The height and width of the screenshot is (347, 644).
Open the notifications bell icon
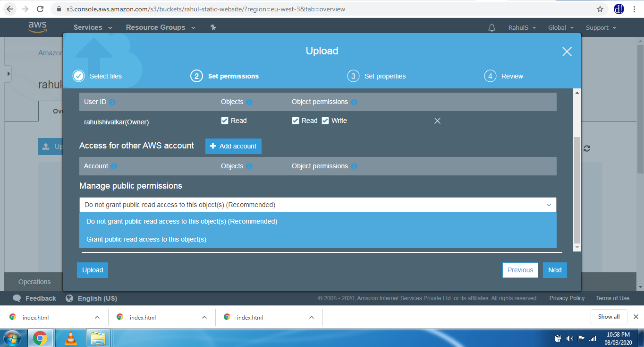[x=491, y=28]
